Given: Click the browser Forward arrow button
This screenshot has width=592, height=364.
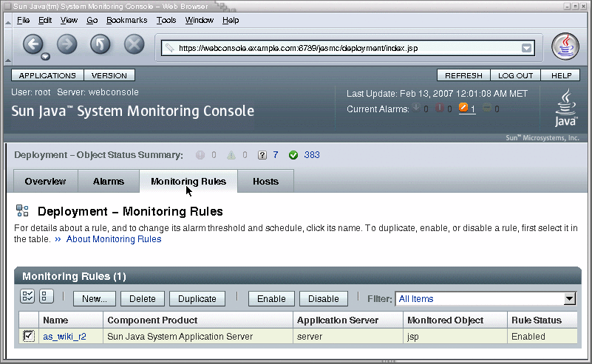Looking at the screenshot, I should (67, 44).
